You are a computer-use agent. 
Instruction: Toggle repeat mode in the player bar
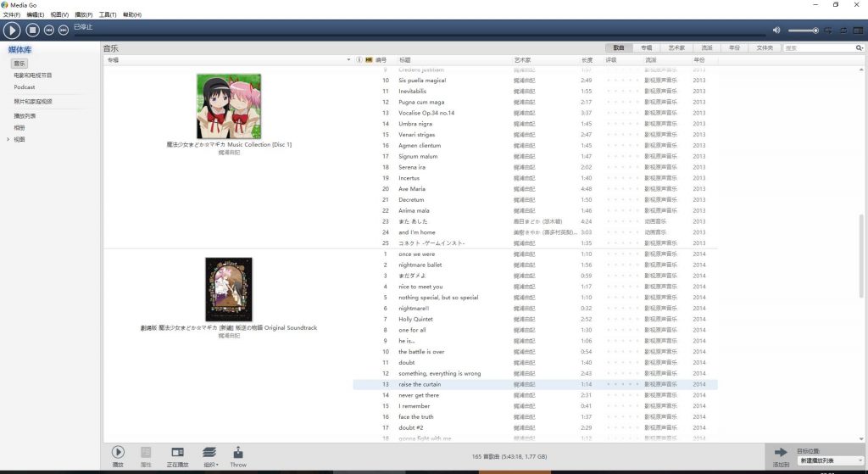coord(843,31)
